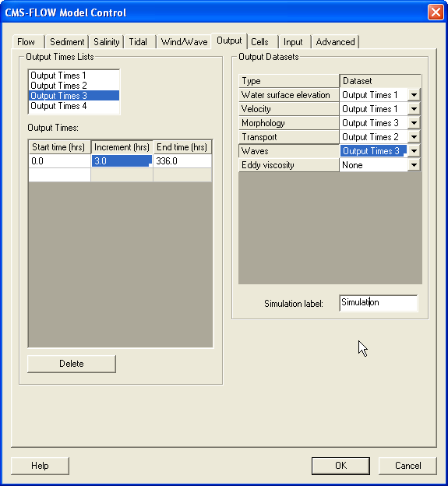Viewport: 448px width, 486px height.
Task: Click the Cancel button
Action: pyautogui.click(x=407, y=466)
